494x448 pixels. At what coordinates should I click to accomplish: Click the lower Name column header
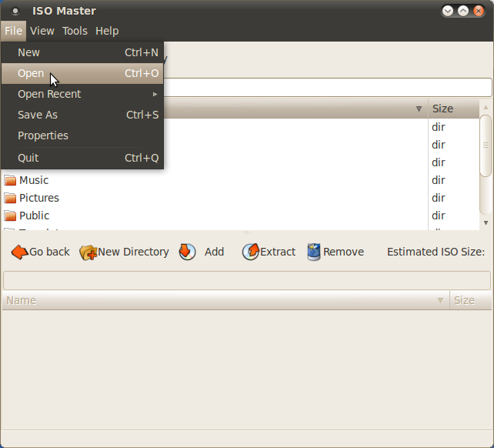pos(225,300)
